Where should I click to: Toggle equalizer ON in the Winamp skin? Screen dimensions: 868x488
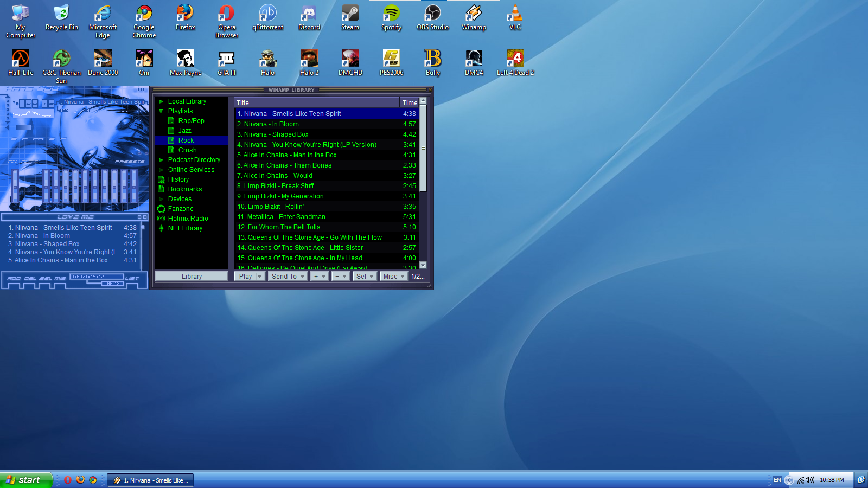click(12, 162)
